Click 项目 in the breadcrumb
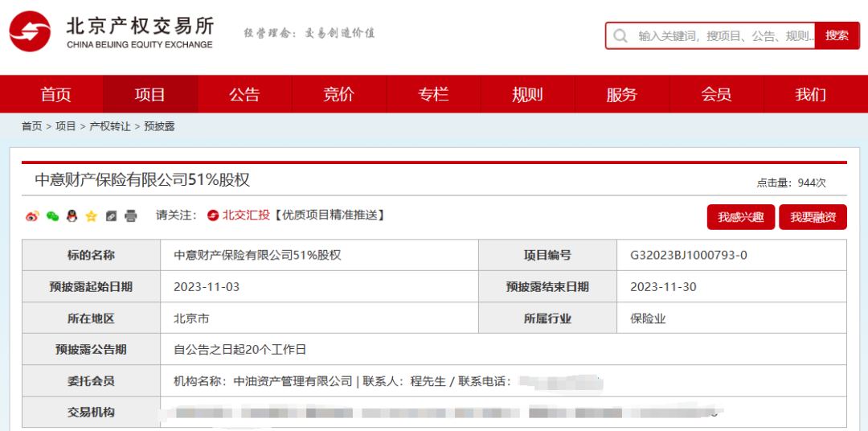The height and width of the screenshot is (431, 868). pos(65,127)
